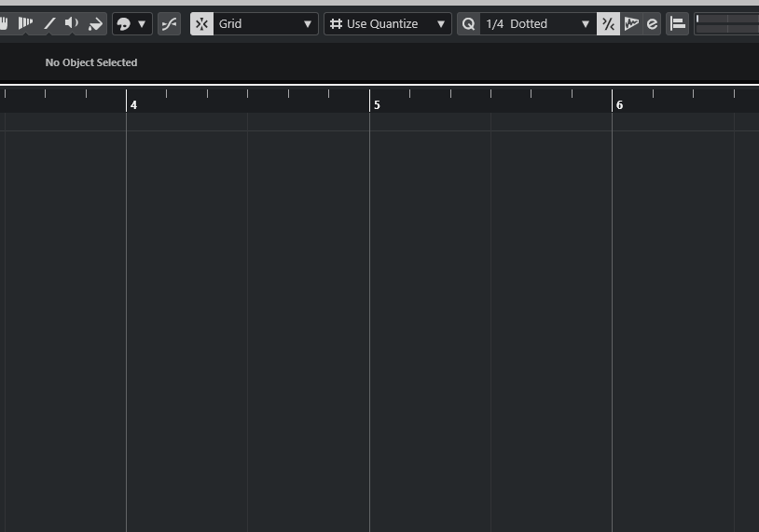Open the Quantize Panel with e icon
This screenshot has width=759, height=532.
pos(653,23)
